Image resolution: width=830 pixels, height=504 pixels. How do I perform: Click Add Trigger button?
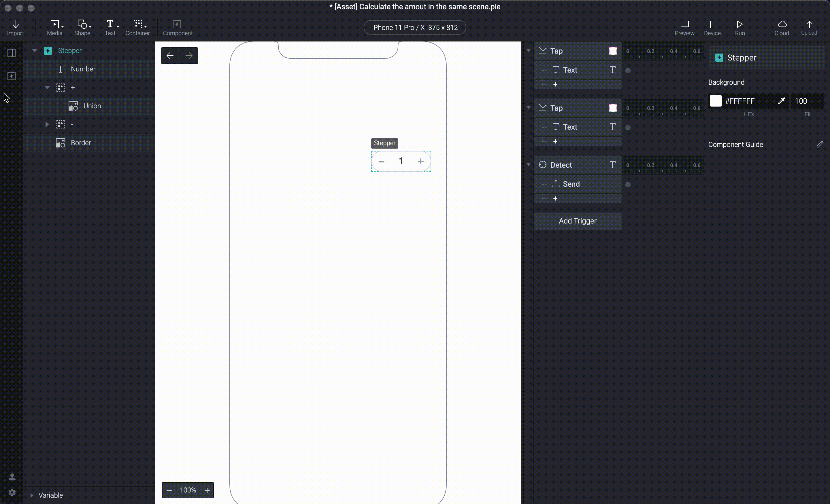[x=578, y=221]
